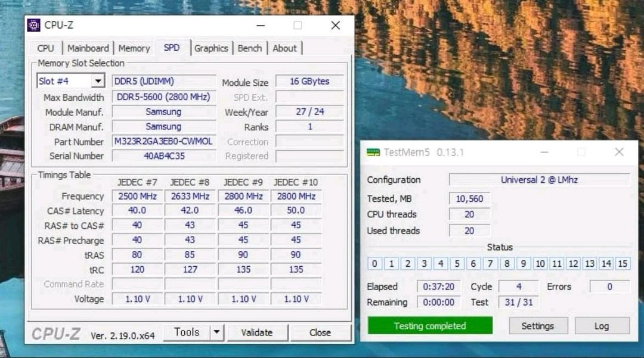
Task: Click the CPU-Z app icon in title bar
Action: click(x=33, y=25)
